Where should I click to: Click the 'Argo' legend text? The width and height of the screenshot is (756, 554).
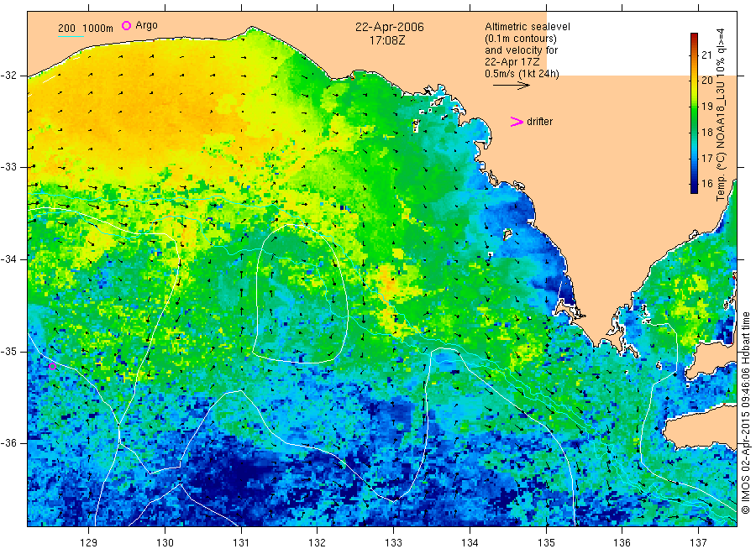click(146, 25)
